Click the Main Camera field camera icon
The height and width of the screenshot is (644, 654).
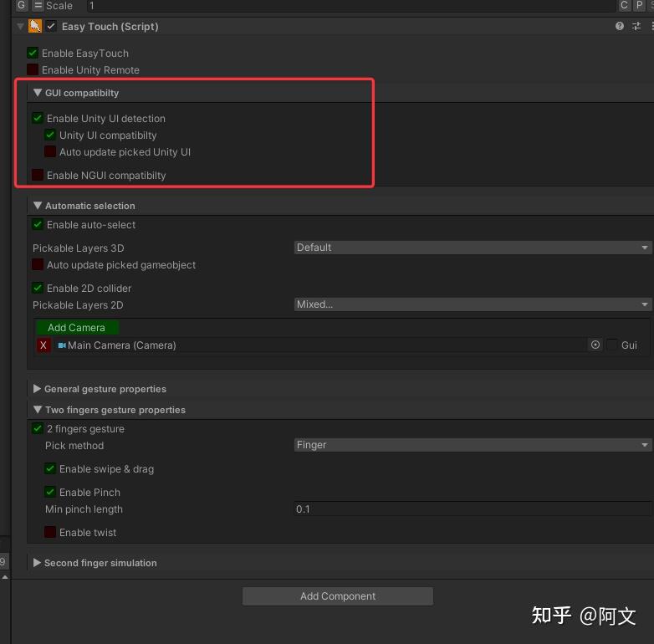62,345
